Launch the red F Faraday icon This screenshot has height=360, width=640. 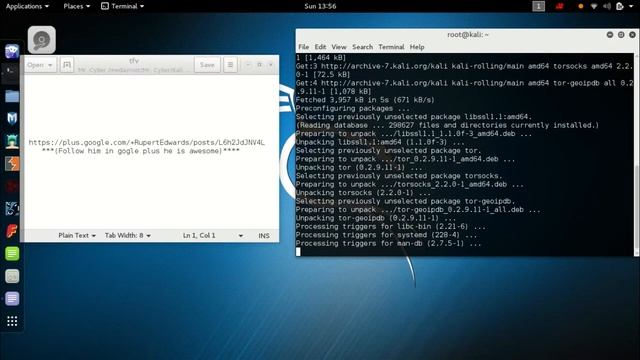(12, 231)
